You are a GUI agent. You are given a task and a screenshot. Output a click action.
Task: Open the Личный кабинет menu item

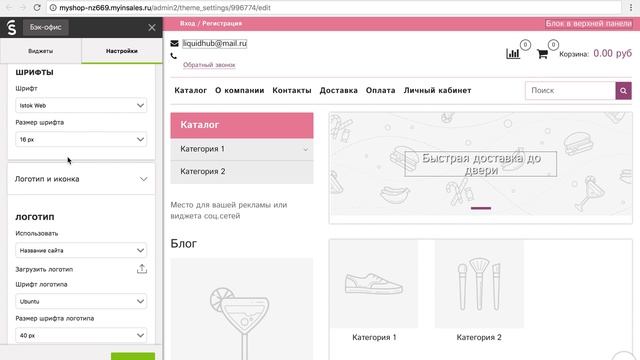[438, 90]
